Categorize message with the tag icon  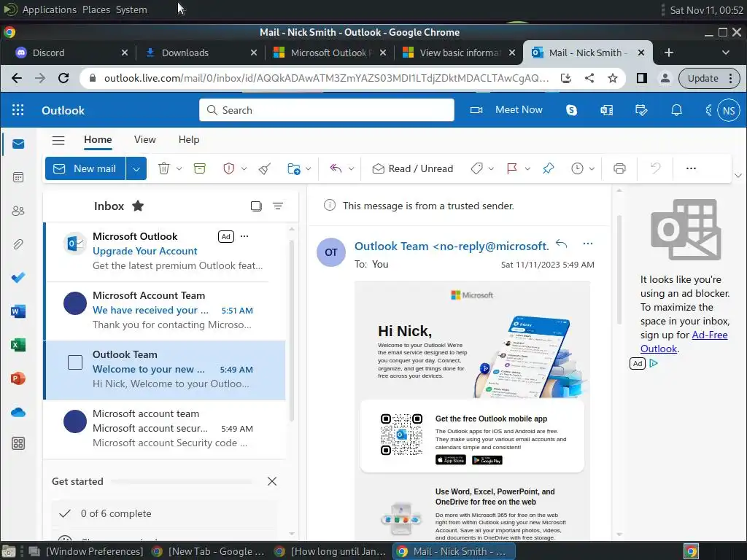tap(477, 168)
